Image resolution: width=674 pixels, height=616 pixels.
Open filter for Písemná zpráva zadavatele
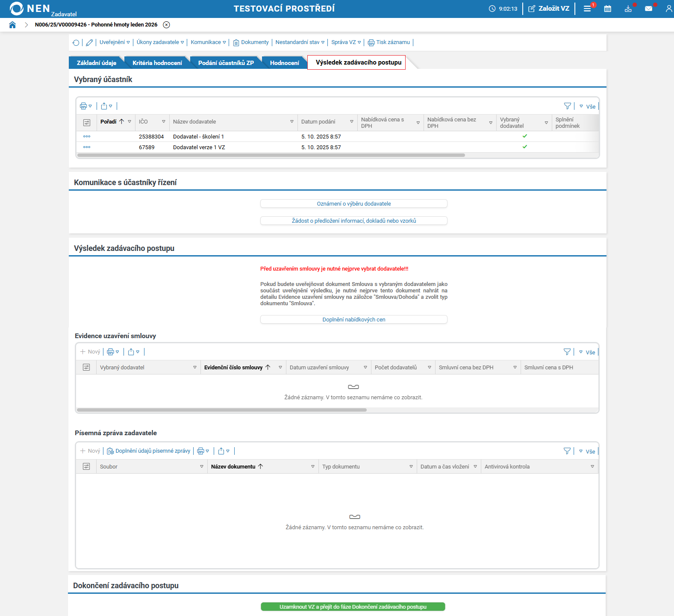[x=567, y=451]
